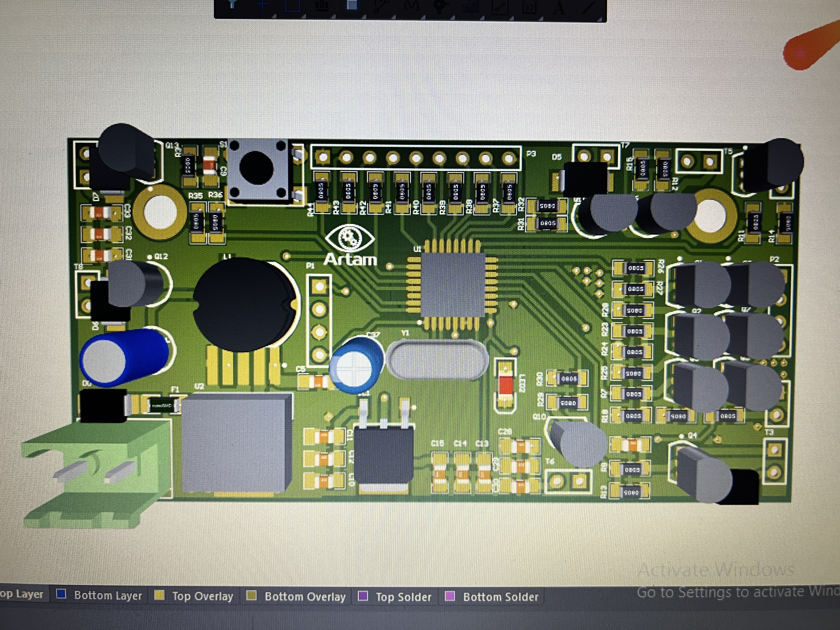Click the blue Bottom Layer color swatch
This screenshot has height=630, width=840.
tap(61, 594)
